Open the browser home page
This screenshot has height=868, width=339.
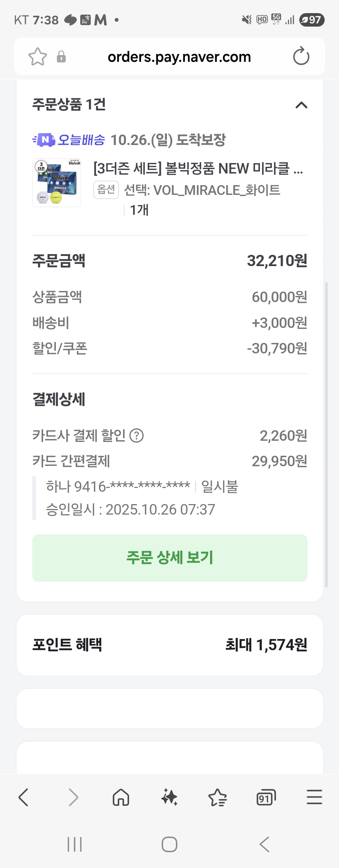121,797
